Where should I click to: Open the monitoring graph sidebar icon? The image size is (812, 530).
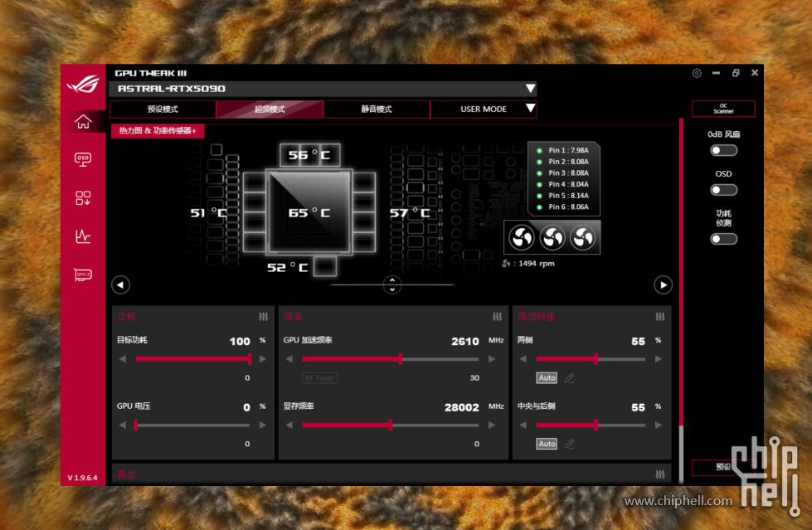83,236
